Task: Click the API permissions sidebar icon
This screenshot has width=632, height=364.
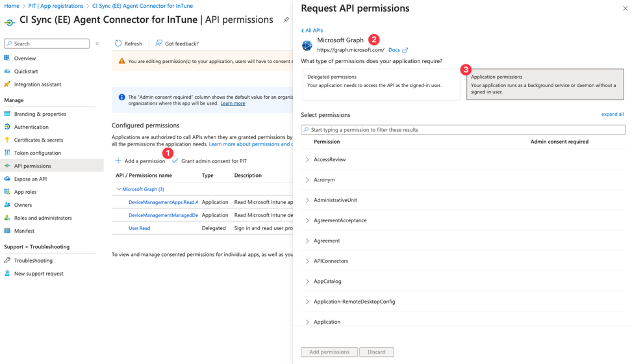Action: click(7, 166)
